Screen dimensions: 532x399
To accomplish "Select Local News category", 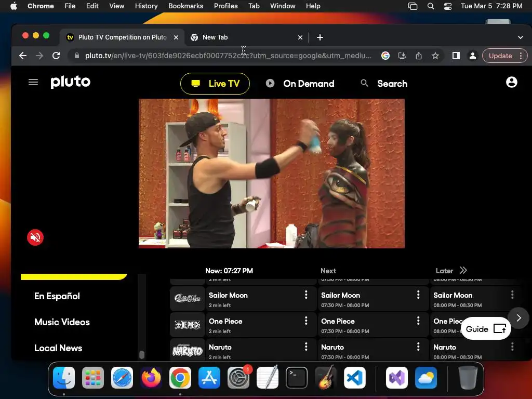I will [x=58, y=348].
